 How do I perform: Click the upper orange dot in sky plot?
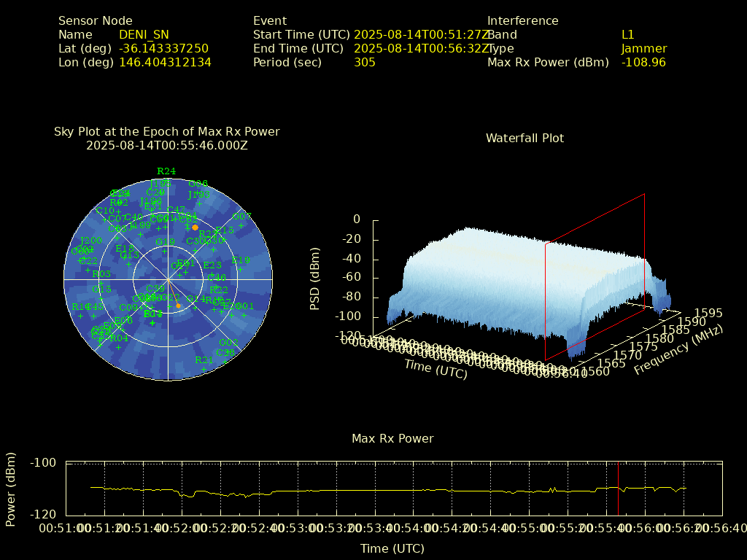coord(195,227)
